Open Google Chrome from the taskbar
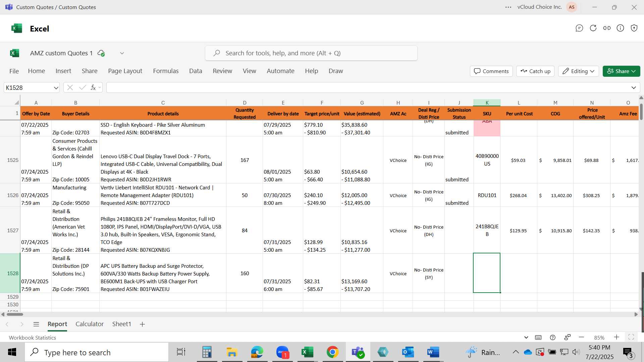This screenshot has width=644, height=362. (332, 352)
